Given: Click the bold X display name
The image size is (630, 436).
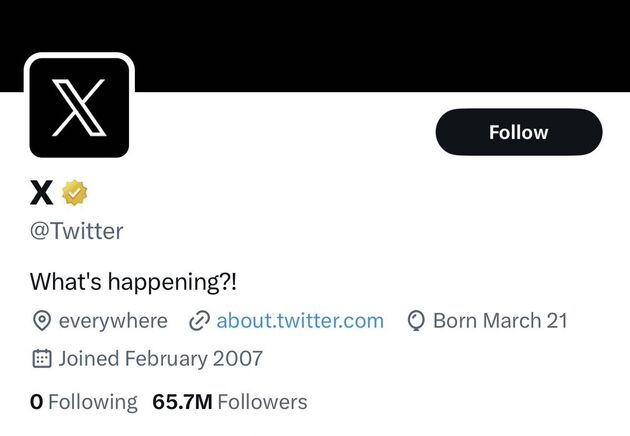Looking at the screenshot, I should (41, 192).
